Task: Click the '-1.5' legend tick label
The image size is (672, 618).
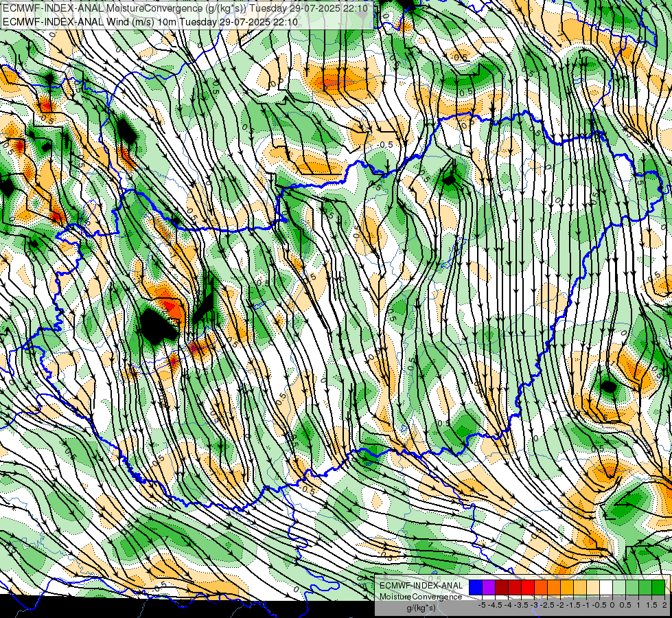Action: coord(573,605)
